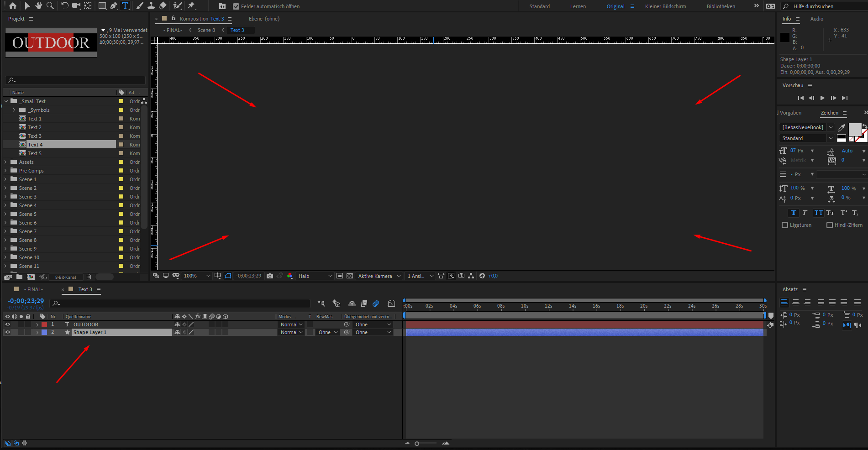Click the text fill color swatch
868x450 pixels.
tap(854, 129)
